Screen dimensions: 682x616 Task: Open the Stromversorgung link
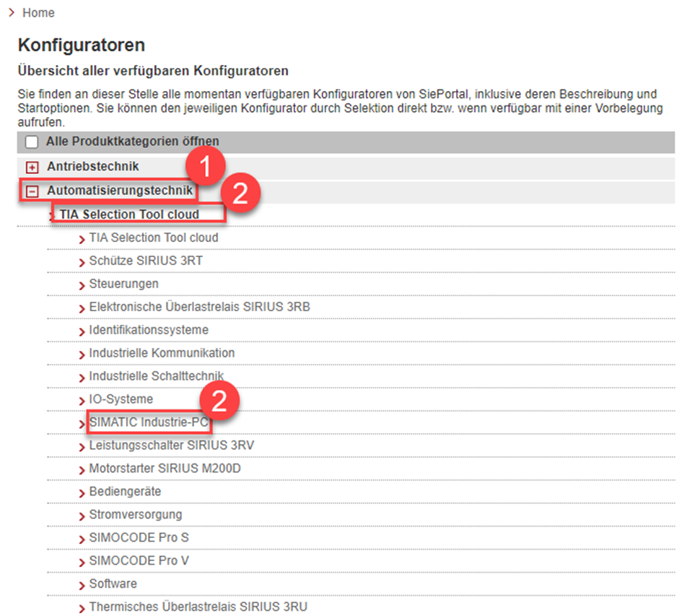point(135,515)
